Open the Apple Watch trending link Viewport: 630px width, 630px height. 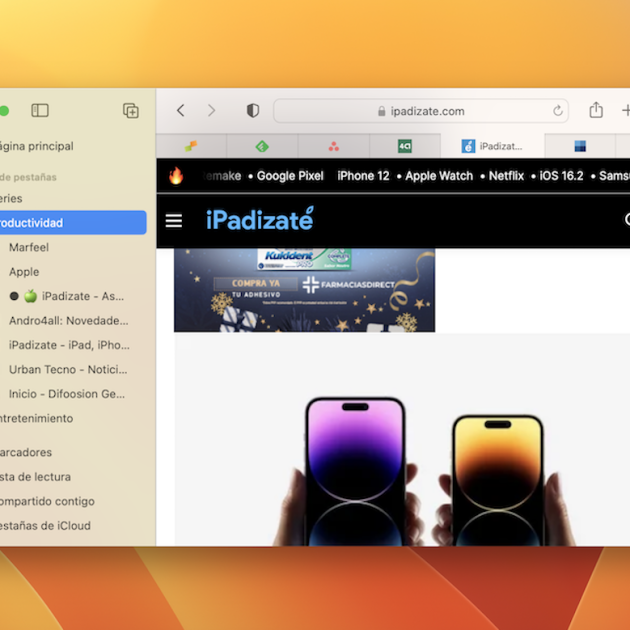[439, 176]
